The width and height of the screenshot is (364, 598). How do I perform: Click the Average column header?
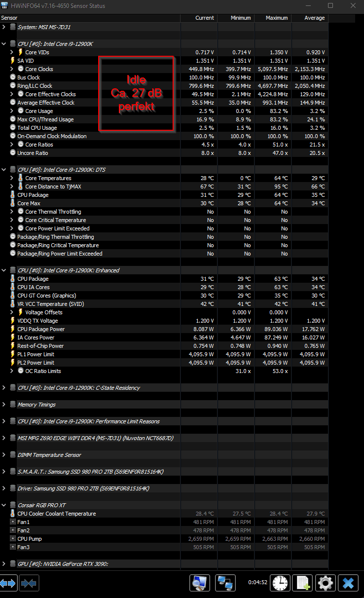pyautogui.click(x=310, y=18)
